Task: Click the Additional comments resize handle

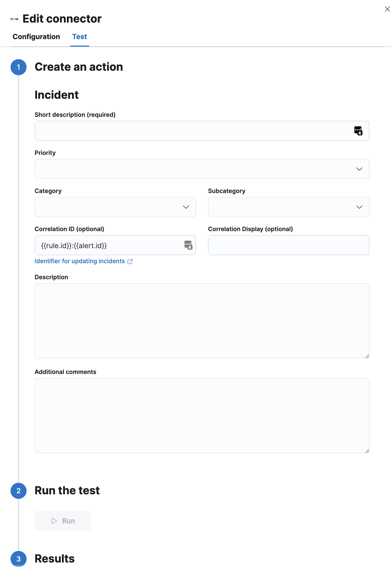Action: (367, 451)
